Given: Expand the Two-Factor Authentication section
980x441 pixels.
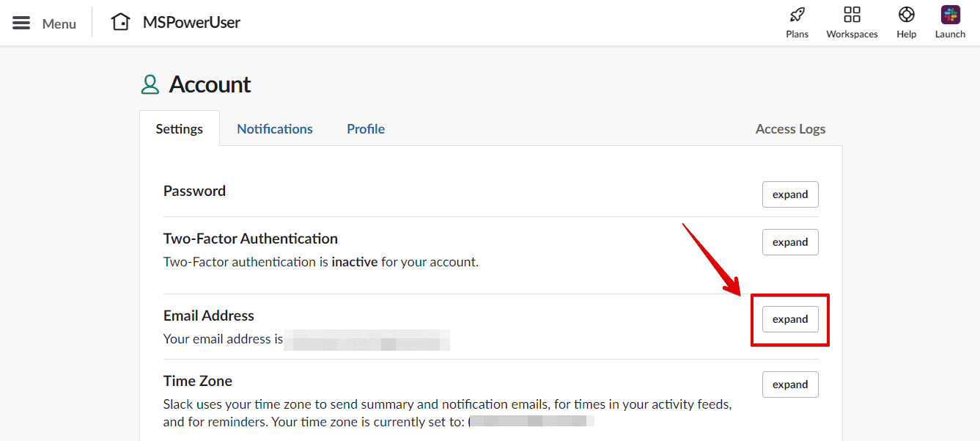Looking at the screenshot, I should 790,242.
